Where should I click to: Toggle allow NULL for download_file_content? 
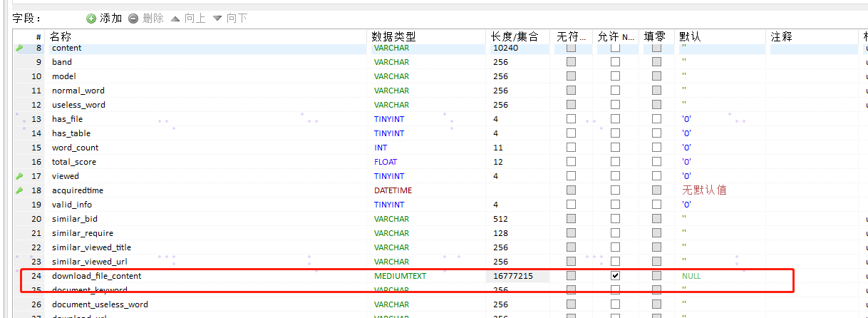[x=615, y=276]
